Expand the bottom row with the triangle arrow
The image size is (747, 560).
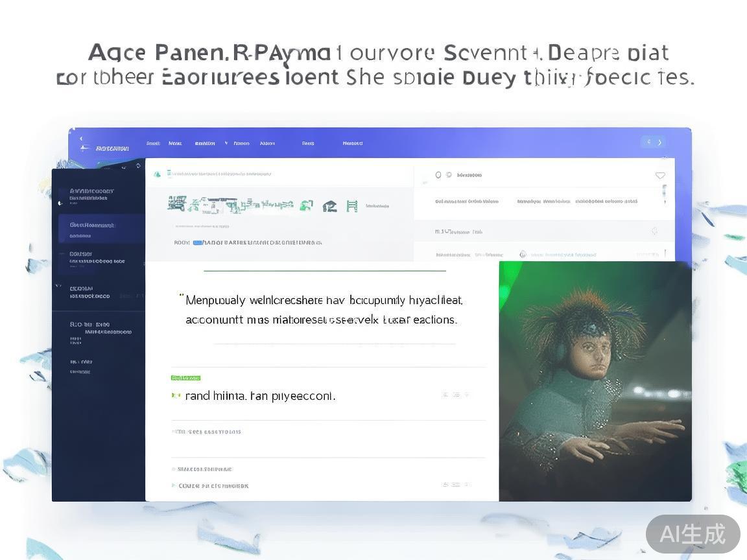(x=174, y=485)
